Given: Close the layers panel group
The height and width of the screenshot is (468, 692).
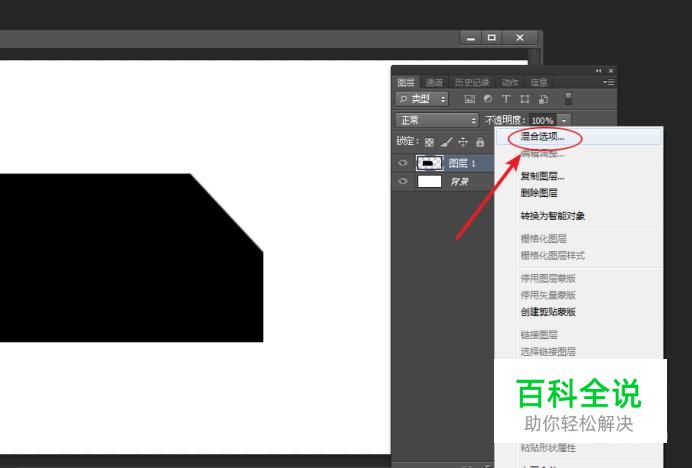Looking at the screenshot, I should (611, 71).
